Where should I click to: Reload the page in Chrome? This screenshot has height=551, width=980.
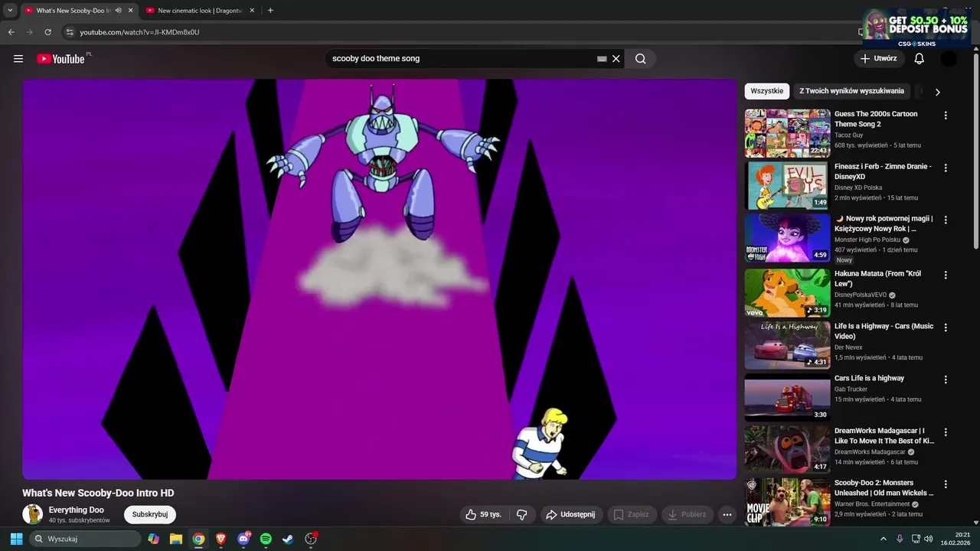(47, 32)
